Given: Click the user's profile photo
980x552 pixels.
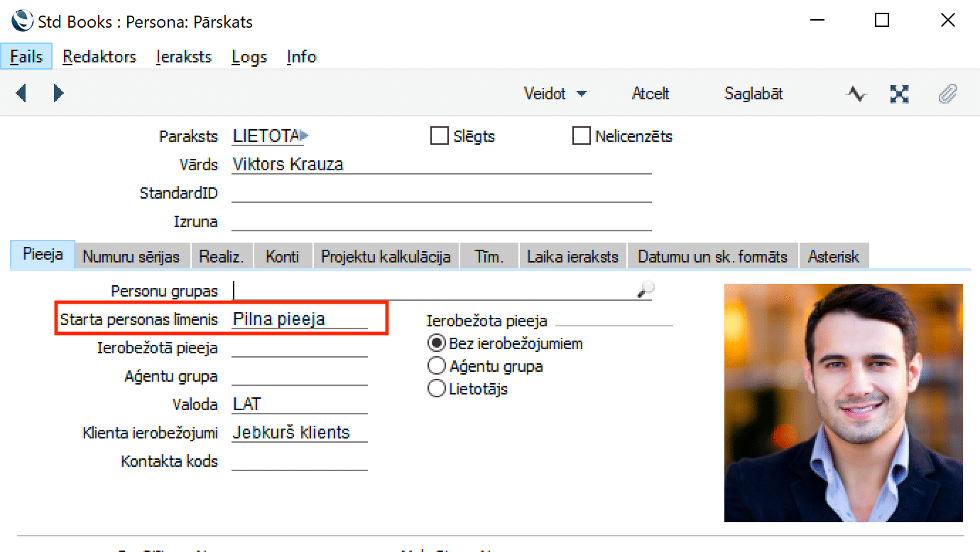Looking at the screenshot, I should [843, 403].
